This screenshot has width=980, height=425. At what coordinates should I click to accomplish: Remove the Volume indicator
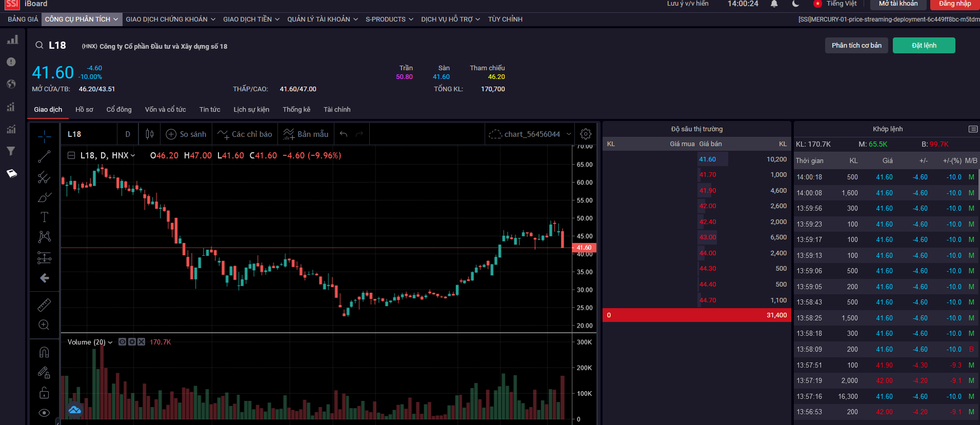click(142, 342)
